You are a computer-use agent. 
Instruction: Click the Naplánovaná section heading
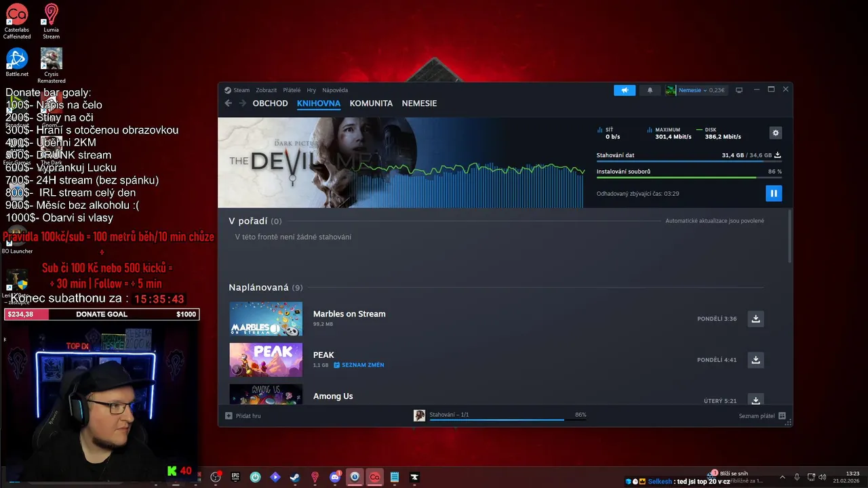coord(266,287)
